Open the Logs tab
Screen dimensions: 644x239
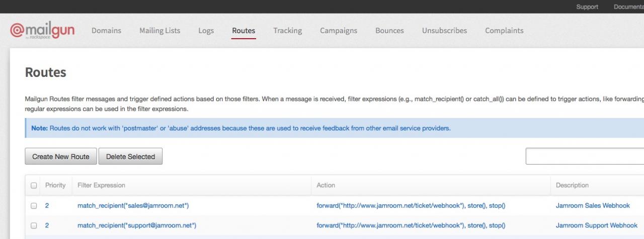click(x=206, y=31)
